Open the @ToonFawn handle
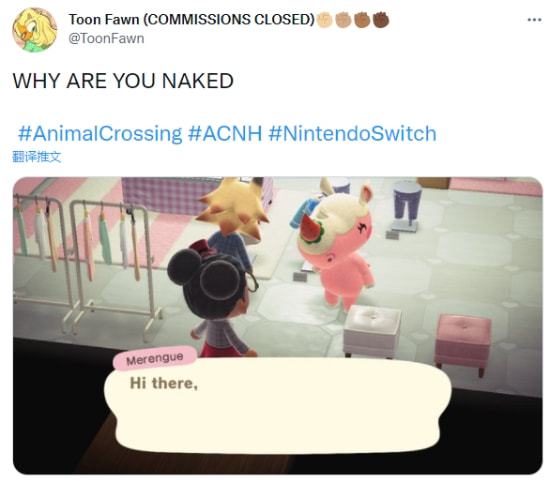The image size is (550, 483). pyautogui.click(x=106, y=38)
